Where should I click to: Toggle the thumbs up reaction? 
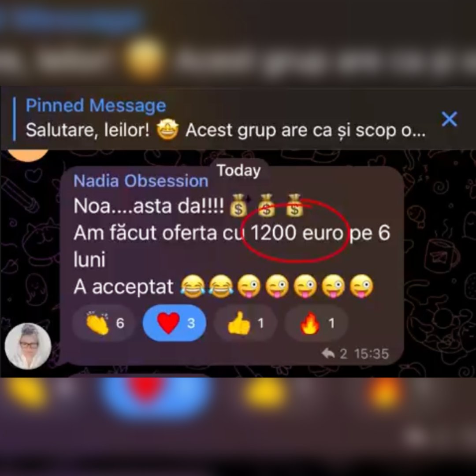coord(245,323)
